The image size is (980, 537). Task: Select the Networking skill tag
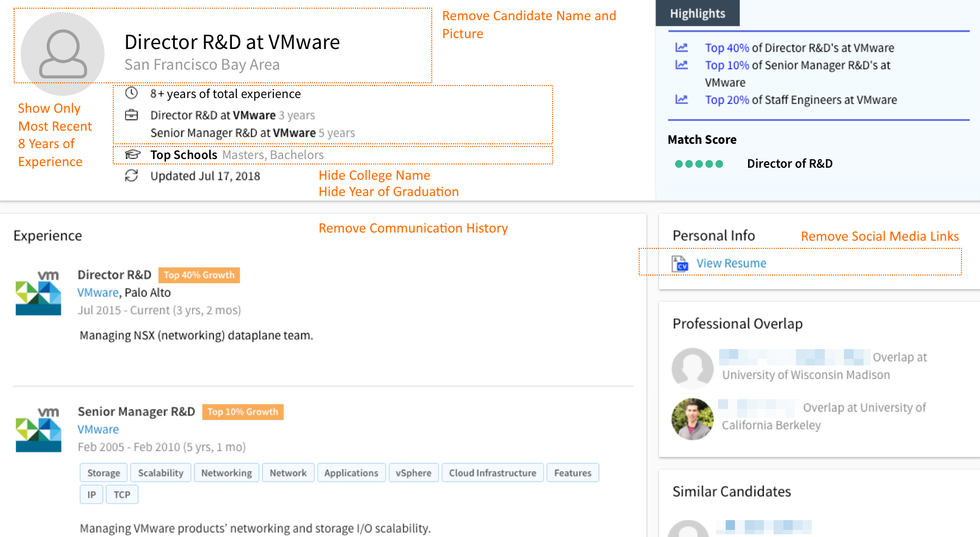point(226,473)
